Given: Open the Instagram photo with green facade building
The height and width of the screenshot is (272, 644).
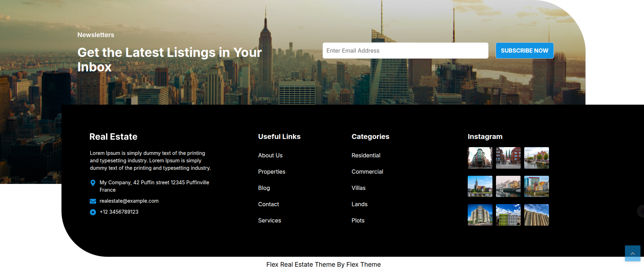Looking at the screenshot, I should coord(508,215).
